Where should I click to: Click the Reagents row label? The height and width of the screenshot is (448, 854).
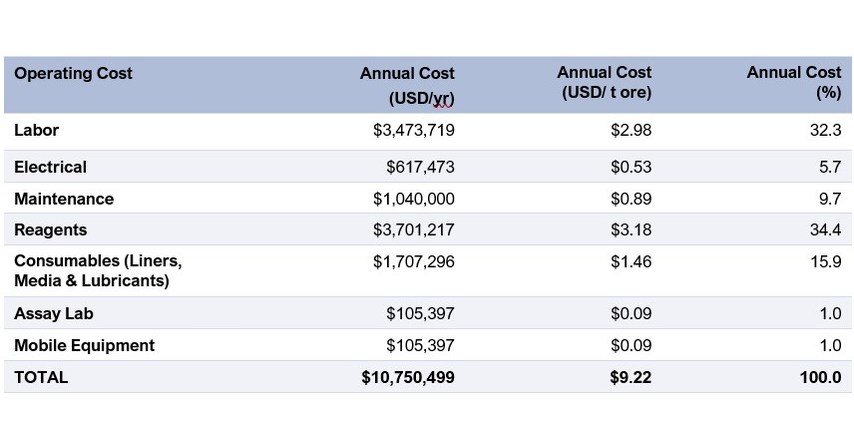pyautogui.click(x=51, y=230)
